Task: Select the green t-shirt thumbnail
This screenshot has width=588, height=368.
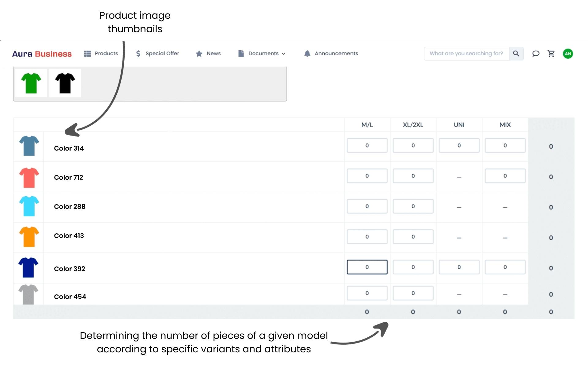Action: tap(31, 83)
